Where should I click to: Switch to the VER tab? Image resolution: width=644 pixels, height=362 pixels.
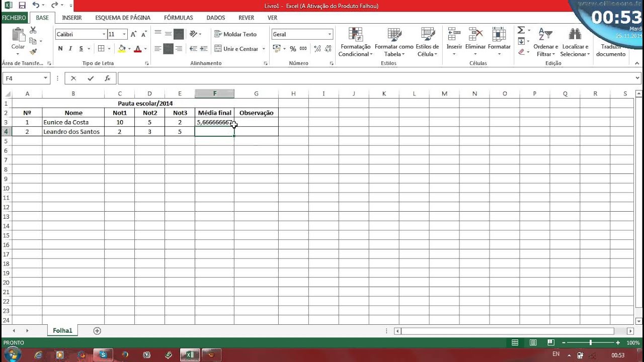pos(273,18)
